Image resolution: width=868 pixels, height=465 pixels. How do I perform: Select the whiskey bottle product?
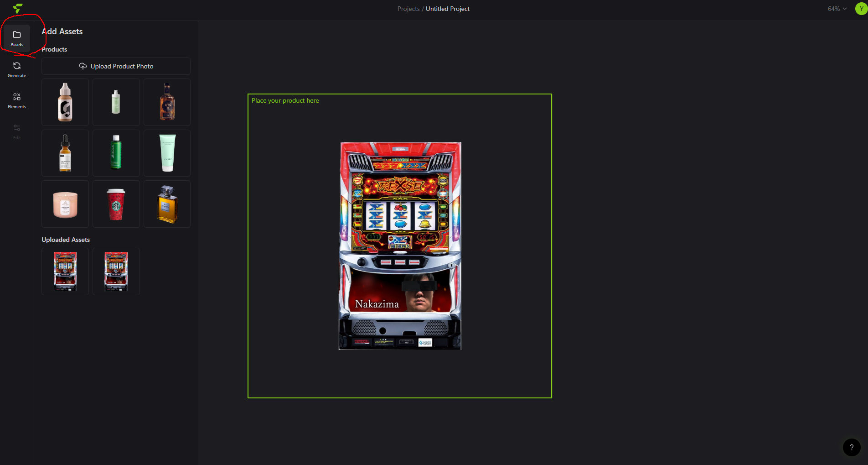[x=167, y=102]
